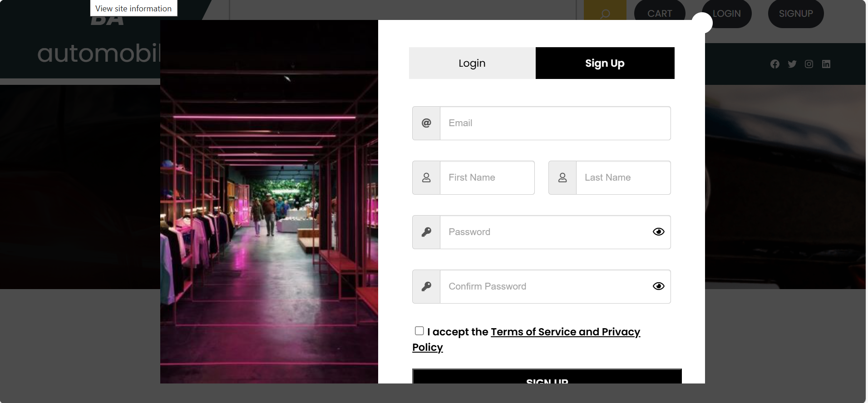Focus the Email input field
The height and width of the screenshot is (403, 868).
tap(555, 123)
